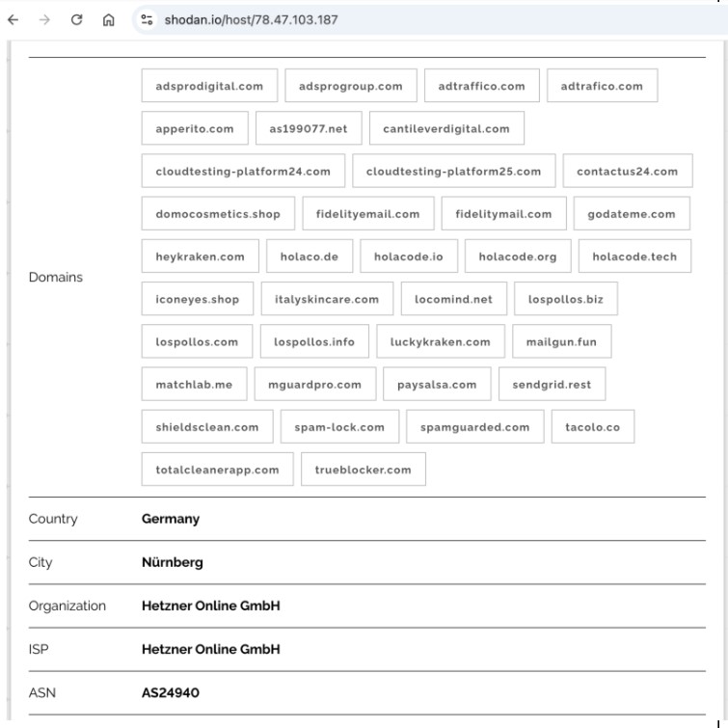Click cloudtesting-platform24.com domain tag
Image resolution: width=728 pixels, height=728 pixels.
pos(243,172)
